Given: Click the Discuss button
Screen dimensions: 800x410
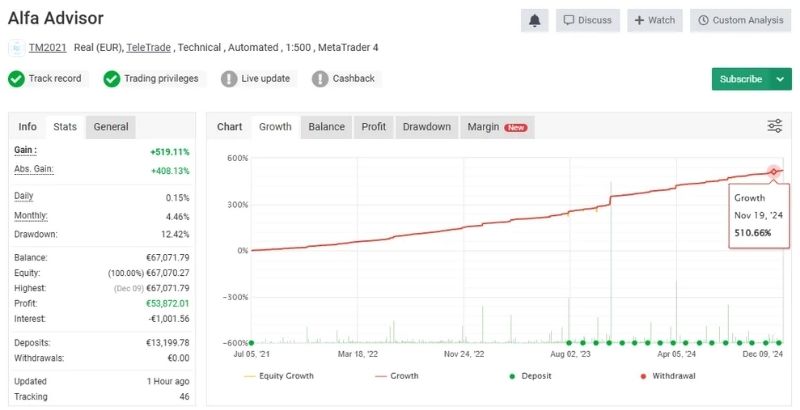Looking at the screenshot, I should [x=588, y=20].
